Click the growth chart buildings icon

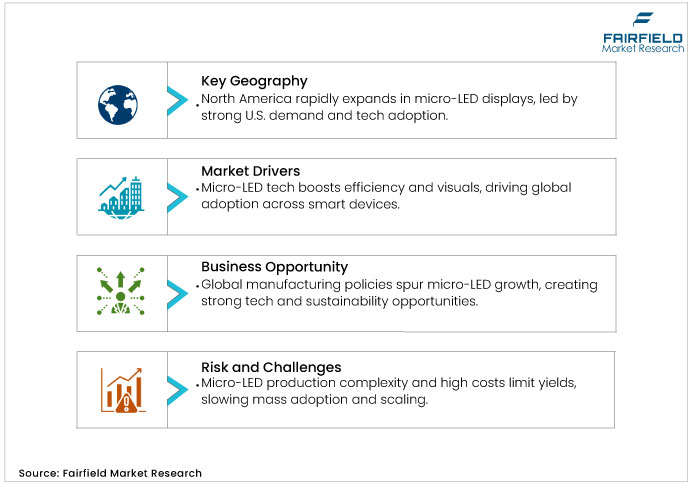point(120,196)
